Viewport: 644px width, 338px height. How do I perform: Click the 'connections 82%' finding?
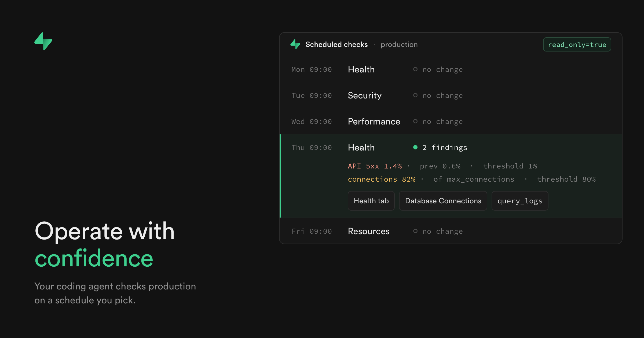coord(382,179)
